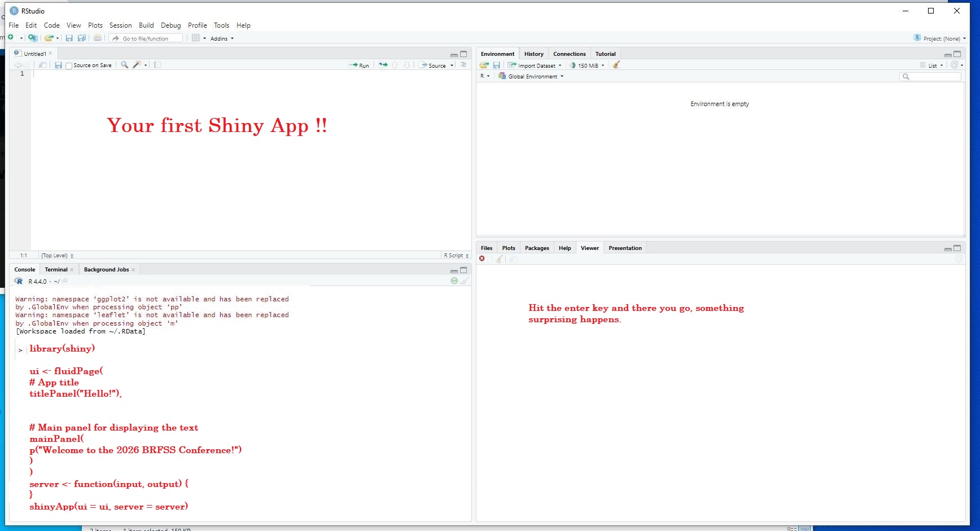Click the Print document icon
This screenshot has width=980, height=531.
coord(98,38)
